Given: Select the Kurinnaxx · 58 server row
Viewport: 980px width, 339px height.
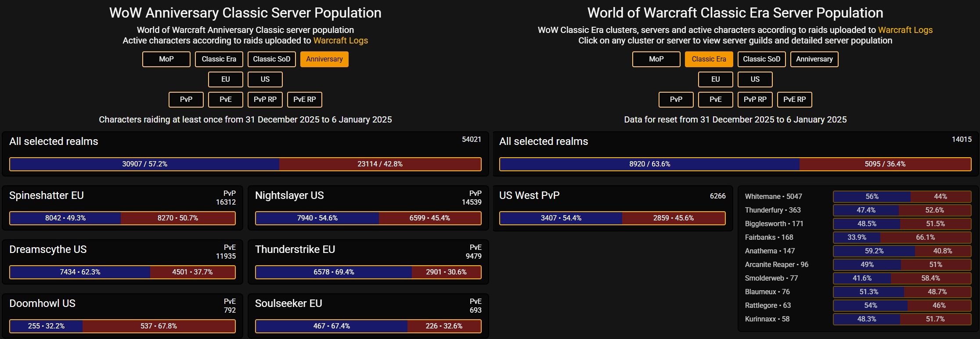Looking at the screenshot, I should click(x=858, y=319).
